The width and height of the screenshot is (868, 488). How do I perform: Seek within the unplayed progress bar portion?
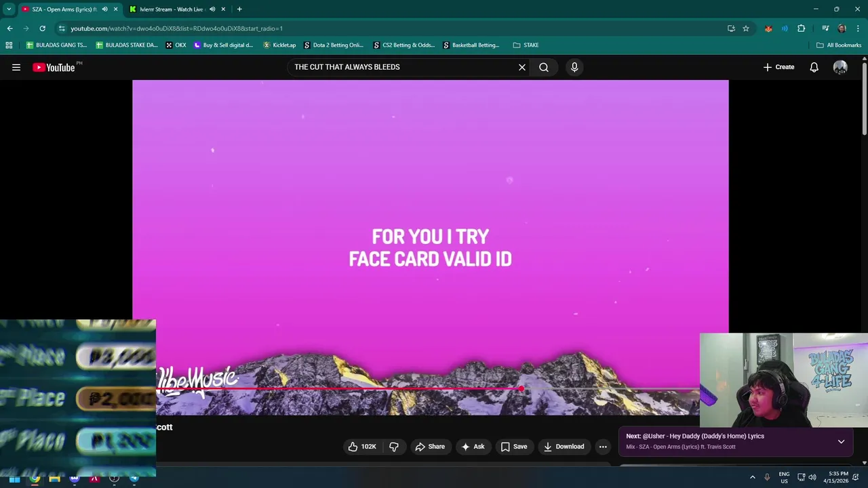610,389
